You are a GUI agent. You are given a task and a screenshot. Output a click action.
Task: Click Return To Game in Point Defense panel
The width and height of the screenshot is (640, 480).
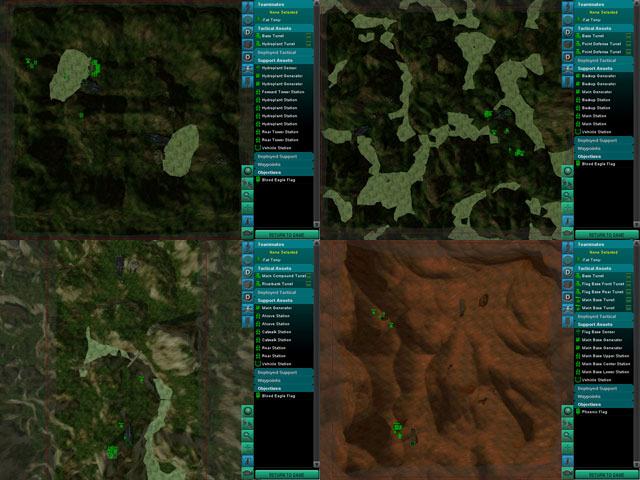pos(607,235)
